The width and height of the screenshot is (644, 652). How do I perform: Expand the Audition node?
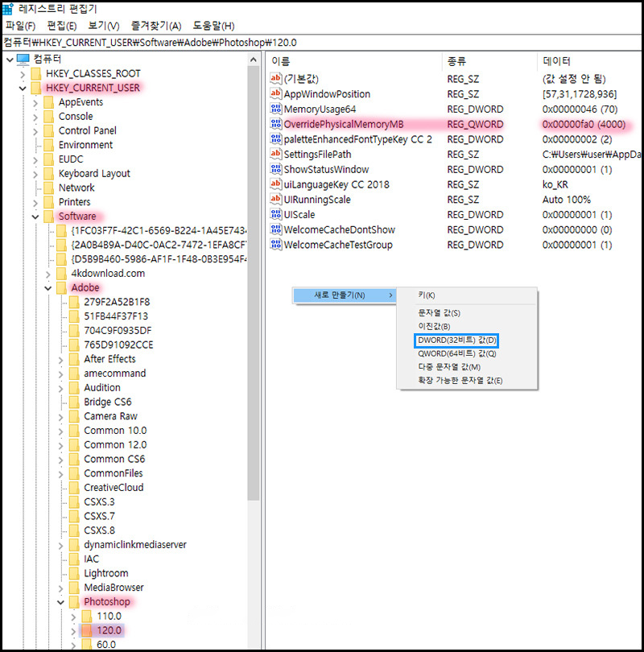tap(60, 388)
